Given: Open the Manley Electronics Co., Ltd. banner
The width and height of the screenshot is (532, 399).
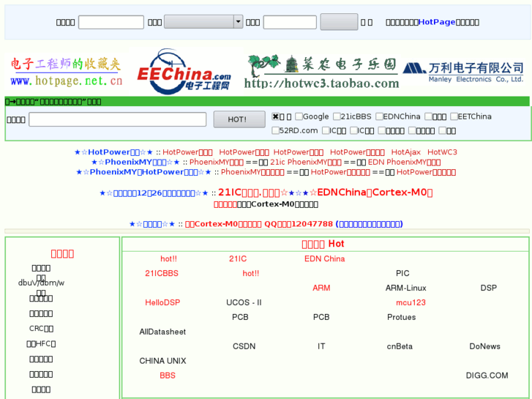Looking at the screenshot, I should 463,72.
